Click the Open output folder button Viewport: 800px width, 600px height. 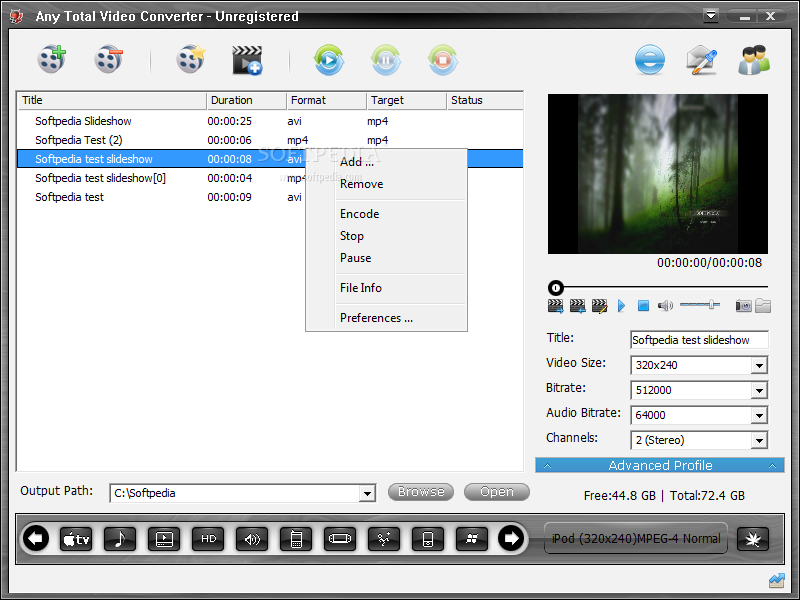(x=496, y=492)
